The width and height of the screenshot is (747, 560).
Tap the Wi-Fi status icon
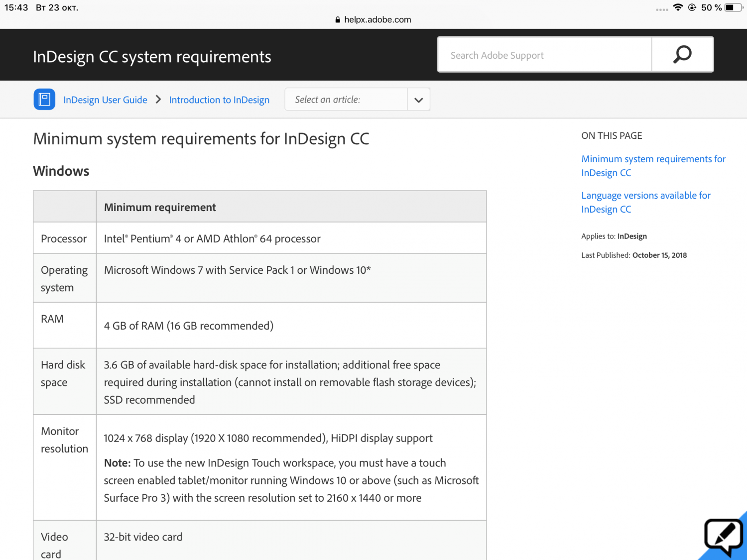coord(678,7)
